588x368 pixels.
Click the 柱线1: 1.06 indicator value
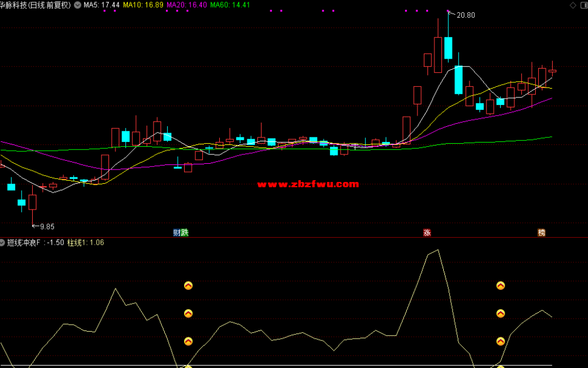coord(86,242)
